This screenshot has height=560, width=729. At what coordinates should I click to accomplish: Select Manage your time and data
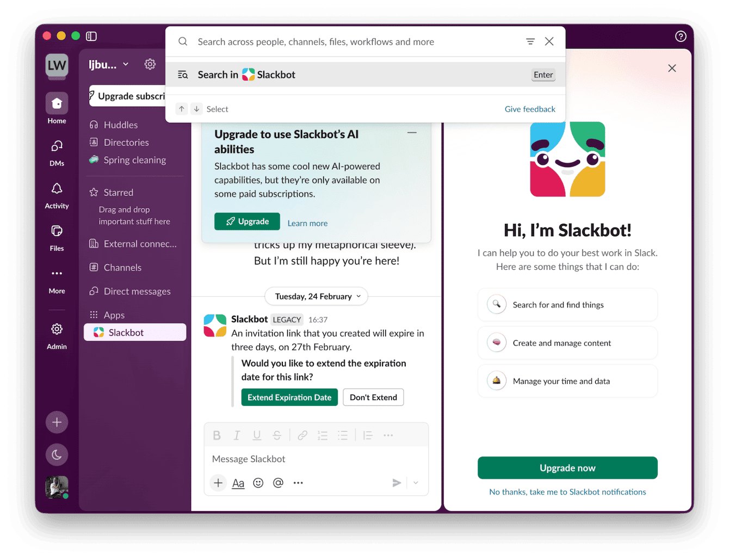click(567, 381)
